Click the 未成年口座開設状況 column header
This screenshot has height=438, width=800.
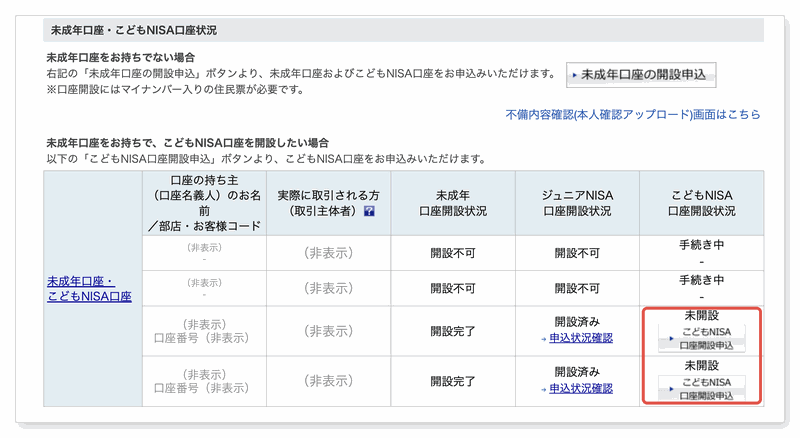click(453, 203)
